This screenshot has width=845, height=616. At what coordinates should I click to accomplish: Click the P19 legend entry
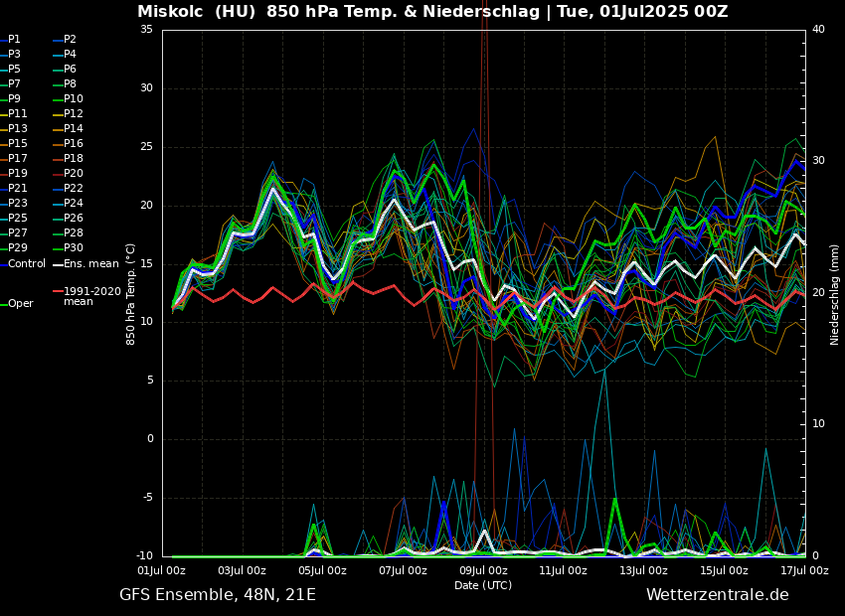coord(18,174)
